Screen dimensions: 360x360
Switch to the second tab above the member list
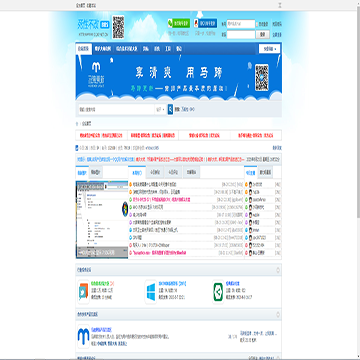[265, 172]
